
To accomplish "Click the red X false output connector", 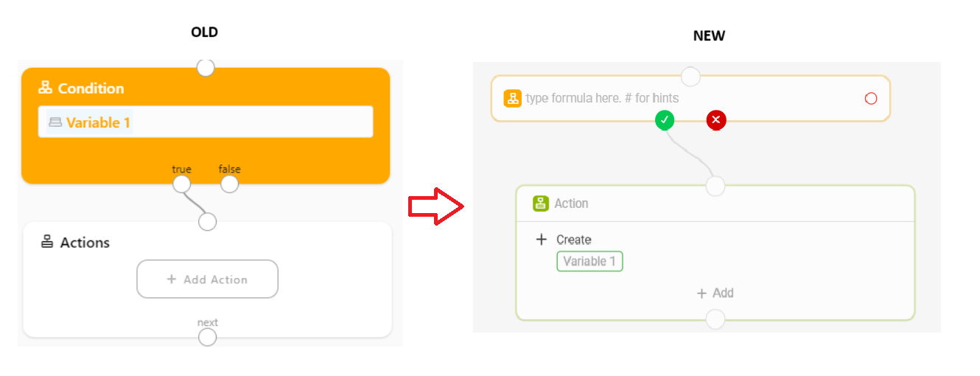I will pos(716,119).
